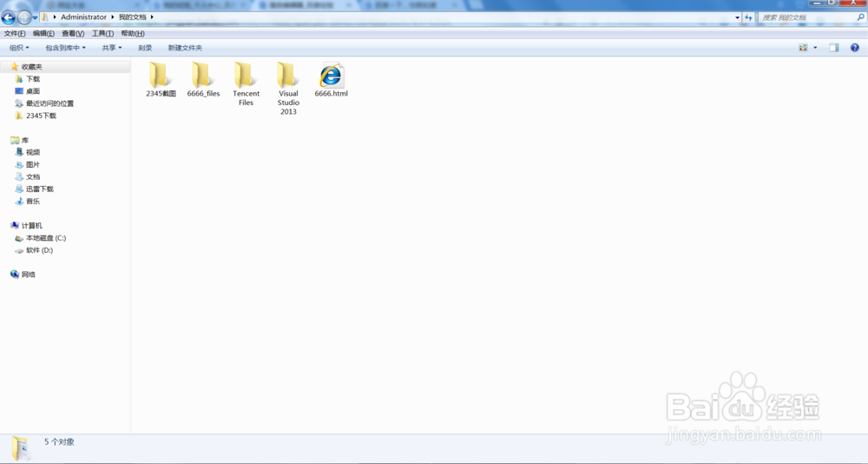The height and width of the screenshot is (464, 868).
Task: Click 我的文档 in the address path
Action: (x=132, y=17)
